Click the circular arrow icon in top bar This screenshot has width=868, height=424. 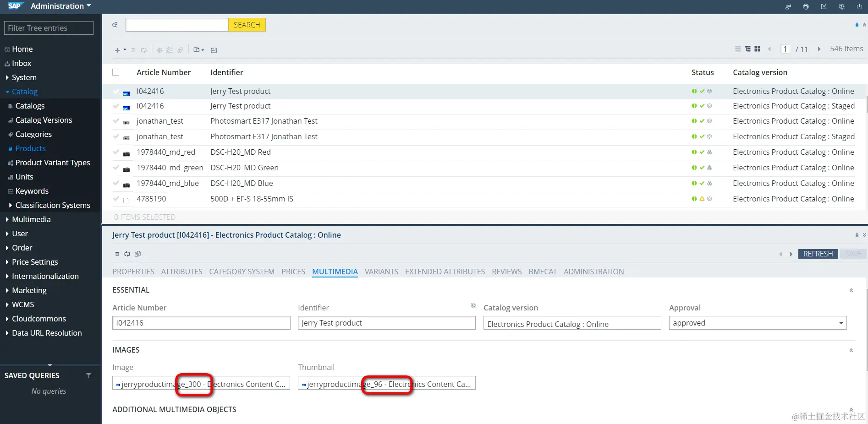(x=806, y=6)
